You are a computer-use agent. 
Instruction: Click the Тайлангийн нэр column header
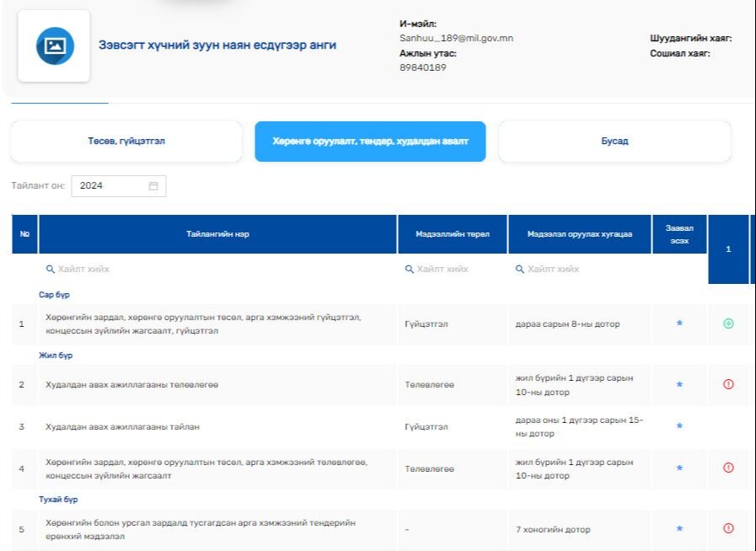(217, 234)
